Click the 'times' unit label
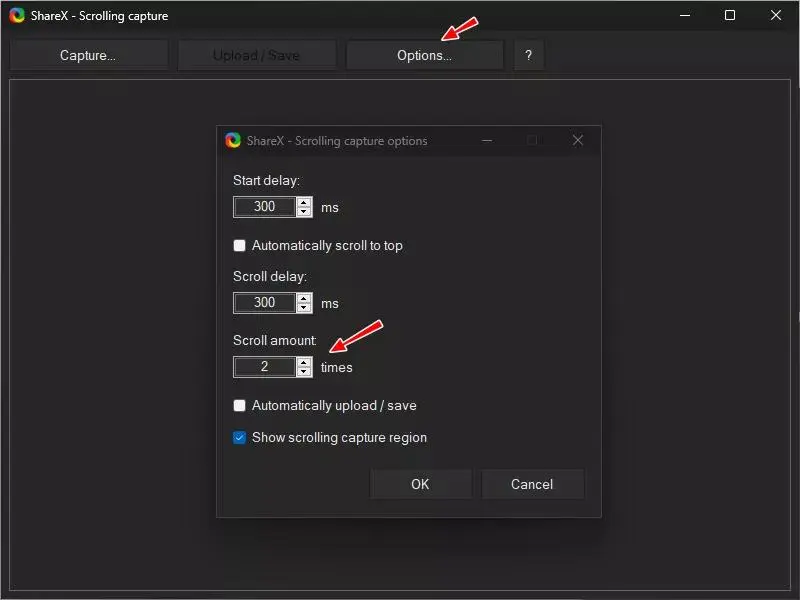Screen dimensions: 800x600 336,367
